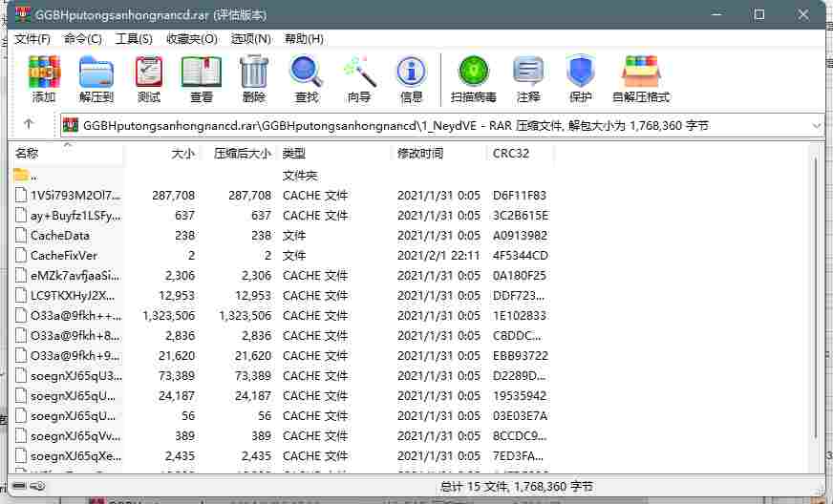The height and width of the screenshot is (504, 833).
Task: Select the parent folder '..' icon
Action: [x=21, y=175]
